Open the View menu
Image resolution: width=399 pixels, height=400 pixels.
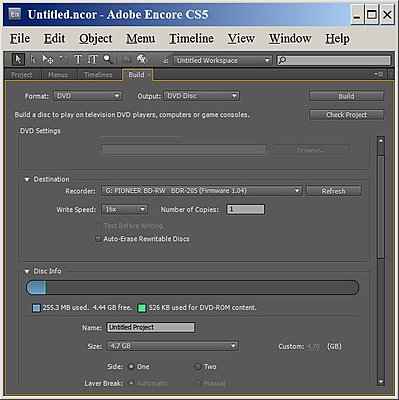[x=241, y=39]
